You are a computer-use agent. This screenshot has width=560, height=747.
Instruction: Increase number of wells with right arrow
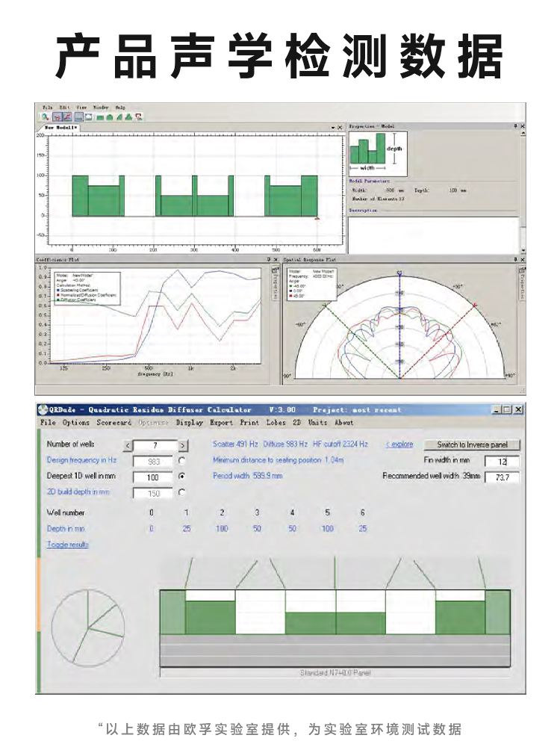(x=184, y=446)
